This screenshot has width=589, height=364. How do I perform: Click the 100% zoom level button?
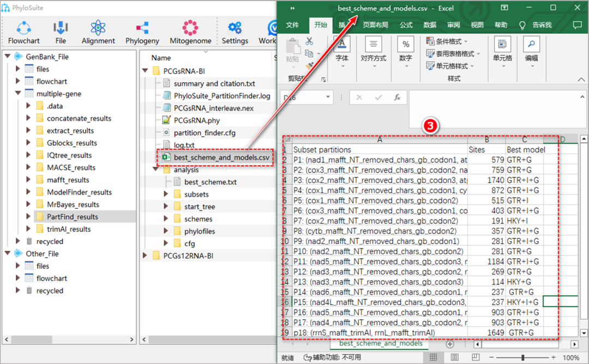(x=571, y=357)
